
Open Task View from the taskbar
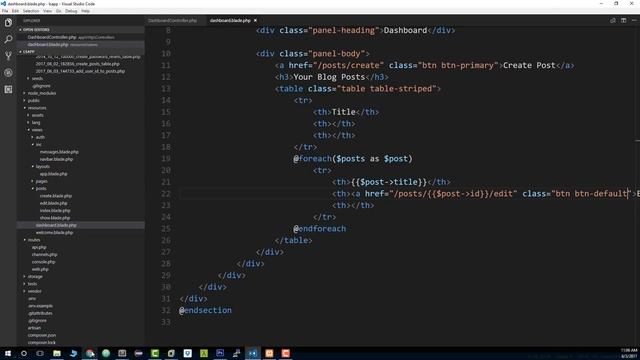(40, 353)
